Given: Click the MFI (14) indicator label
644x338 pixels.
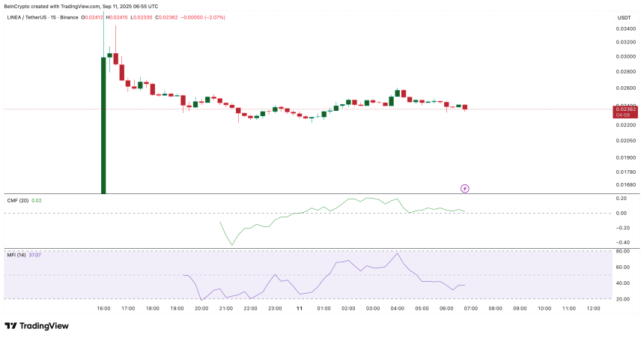Looking at the screenshot, I should pos(16,255).
